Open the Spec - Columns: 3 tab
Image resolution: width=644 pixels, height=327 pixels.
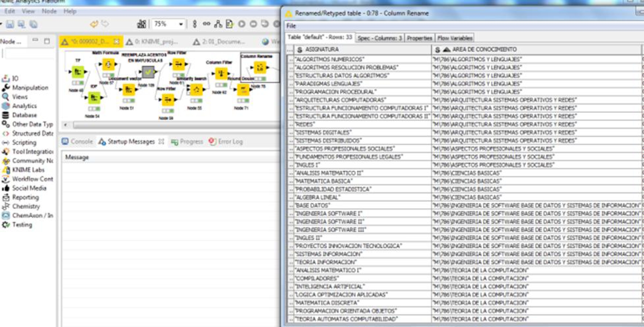[379, 38]
